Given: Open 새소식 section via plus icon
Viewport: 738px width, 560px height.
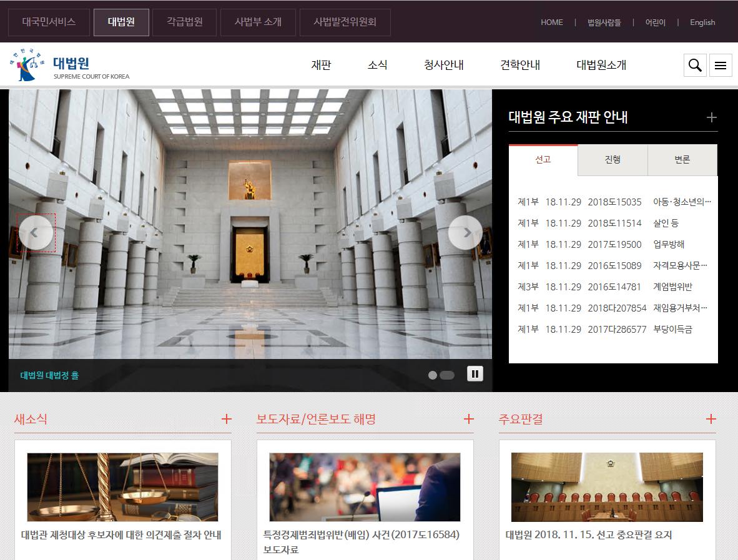Looking at the screenshot, I should (x=226, y=420).
